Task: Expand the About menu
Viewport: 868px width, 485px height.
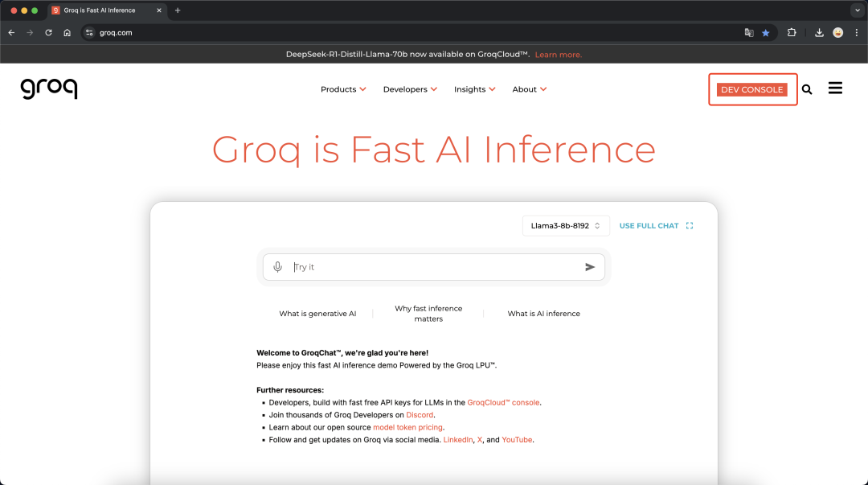Action: click(530, 89)
